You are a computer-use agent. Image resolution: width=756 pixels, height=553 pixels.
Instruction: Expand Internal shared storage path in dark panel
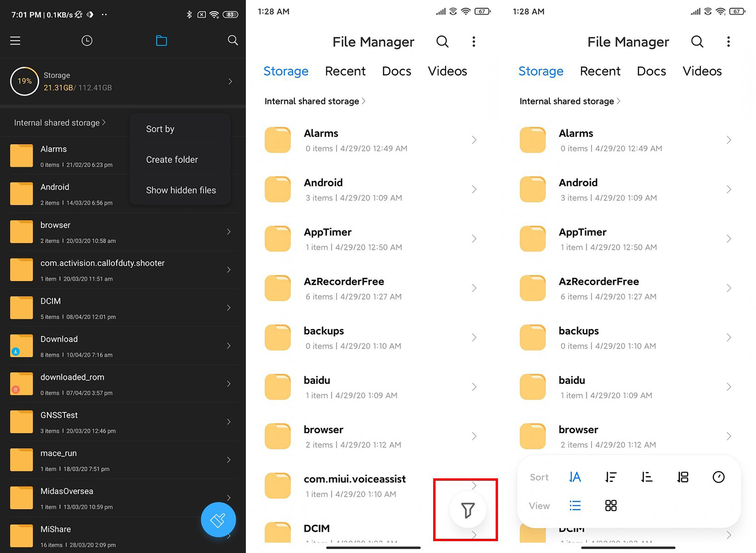click(x=60, y=123)
